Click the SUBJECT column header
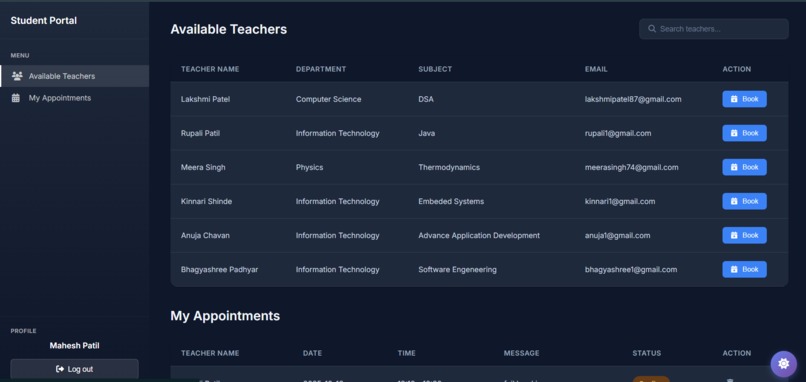806x382 pixels. (435, 69)
